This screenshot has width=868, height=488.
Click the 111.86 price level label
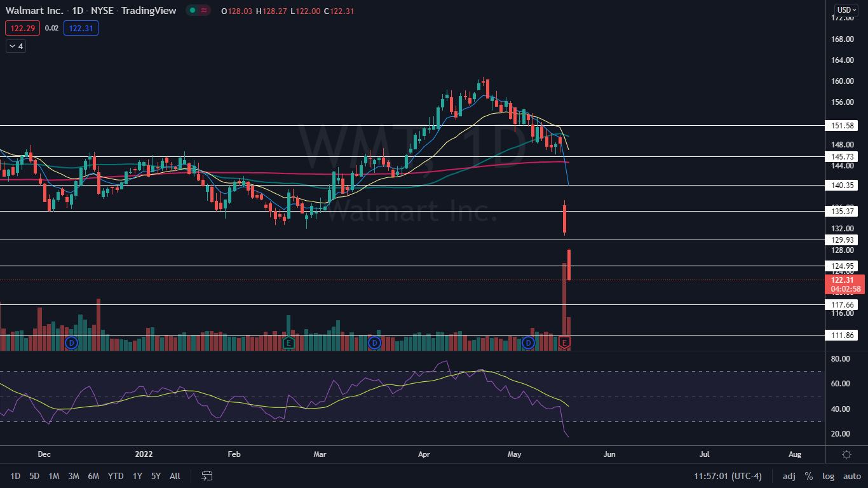pyautogui.click(x=841, y=335)
